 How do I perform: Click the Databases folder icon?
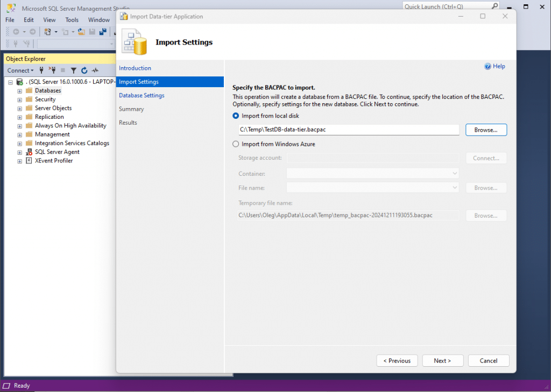click(x=29, y=91)
